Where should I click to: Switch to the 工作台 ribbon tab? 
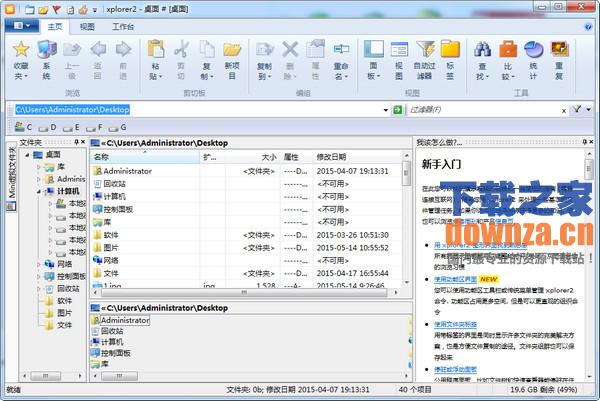pyautogui.click(x=123, y=26)
